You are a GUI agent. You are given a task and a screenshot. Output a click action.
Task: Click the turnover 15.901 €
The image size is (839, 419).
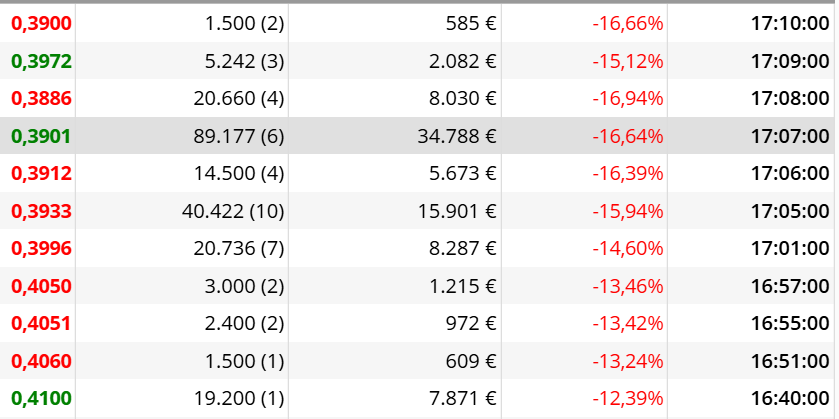coord(457,211)
